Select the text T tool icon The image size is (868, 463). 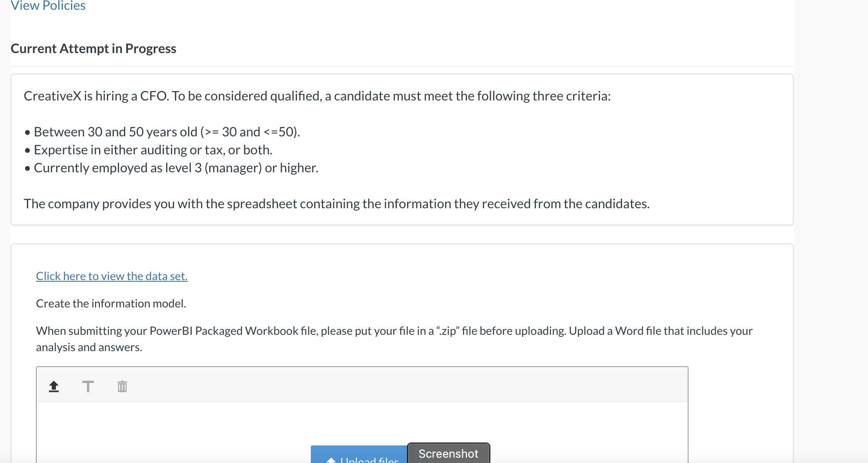pos(88,386)
